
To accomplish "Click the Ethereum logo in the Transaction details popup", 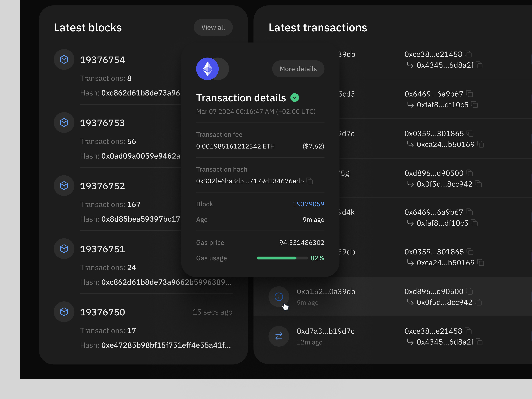I will coord(207,69).
